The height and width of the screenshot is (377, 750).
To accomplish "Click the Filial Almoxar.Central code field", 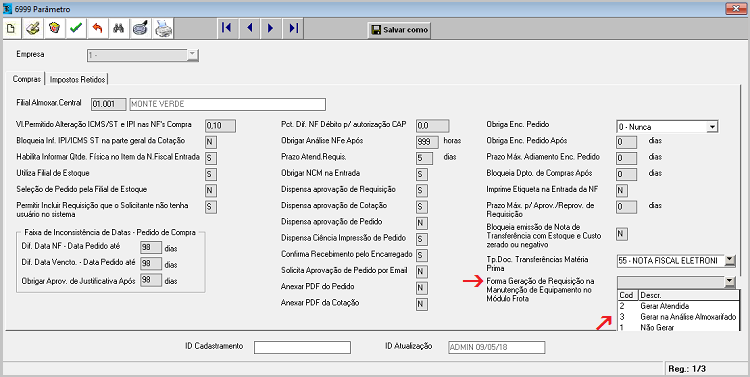I will (x=109, y=104).
